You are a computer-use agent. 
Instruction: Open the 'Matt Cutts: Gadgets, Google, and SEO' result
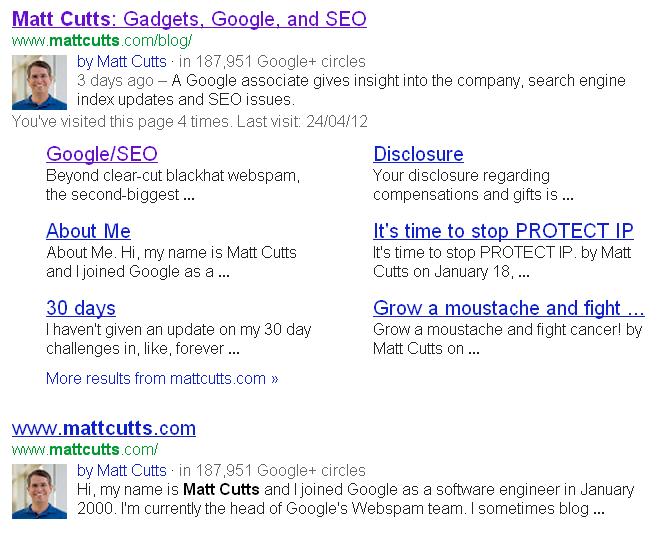189,19
